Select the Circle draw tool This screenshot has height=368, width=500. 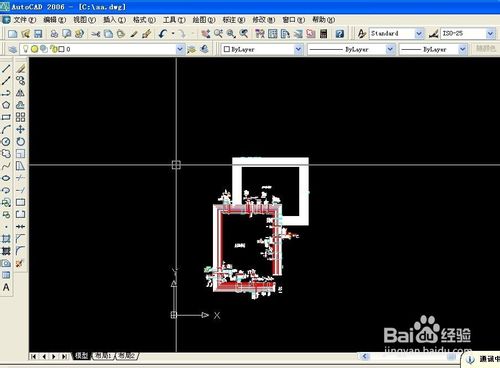tap(6, 142)
